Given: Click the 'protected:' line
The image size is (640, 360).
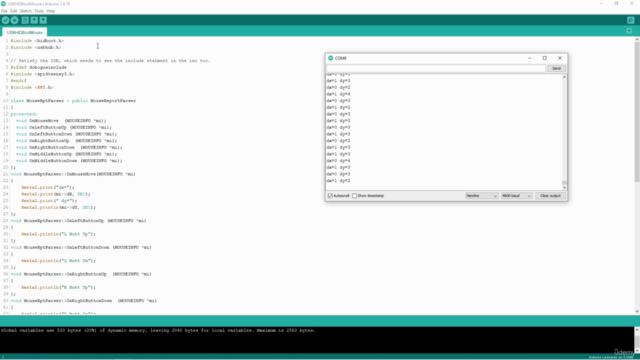Looking at the screenshot, I should coord(24,114).
